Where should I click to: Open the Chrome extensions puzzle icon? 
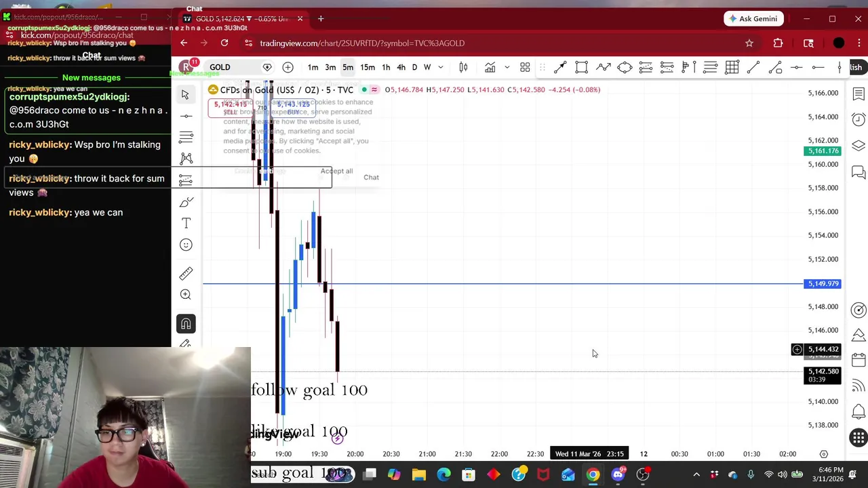(x=778, y=43)
